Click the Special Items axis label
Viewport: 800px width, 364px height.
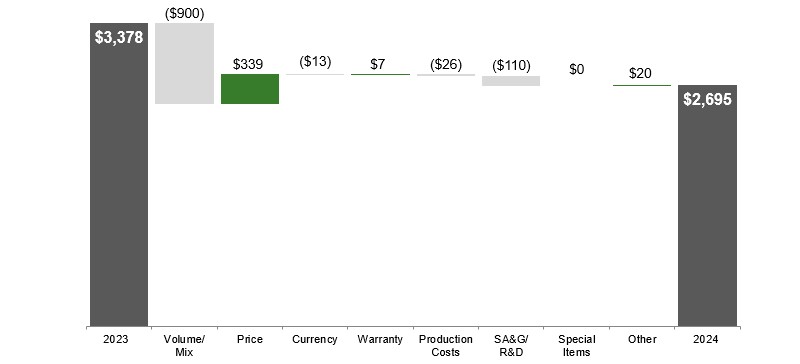(x=577, y=346)
